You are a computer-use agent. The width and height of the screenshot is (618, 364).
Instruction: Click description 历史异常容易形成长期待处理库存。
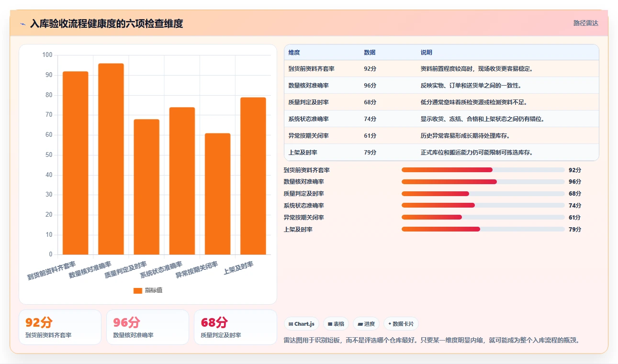[x=465, y=136]
